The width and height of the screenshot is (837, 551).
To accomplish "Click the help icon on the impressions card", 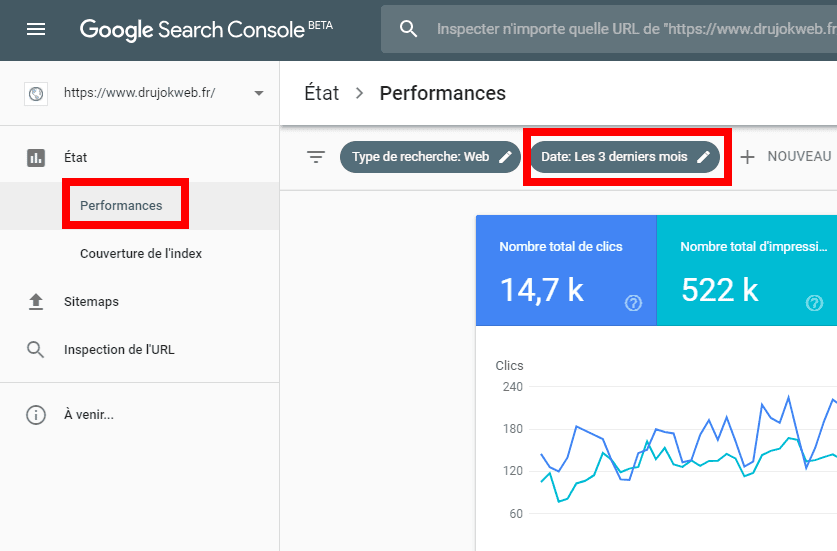I will pyautogui.click(x=814, y=303).
